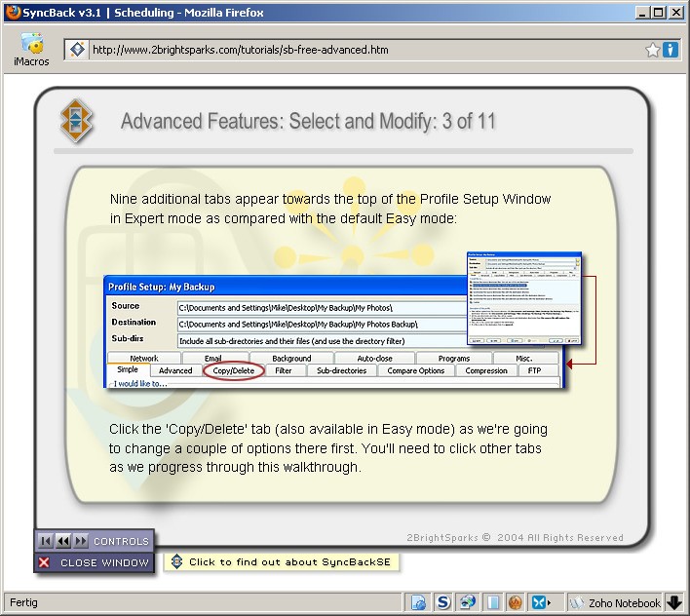Viewport: 690px width, 616px height.
Task: Open the Copy/Delete tab
Action: (234, 370)
